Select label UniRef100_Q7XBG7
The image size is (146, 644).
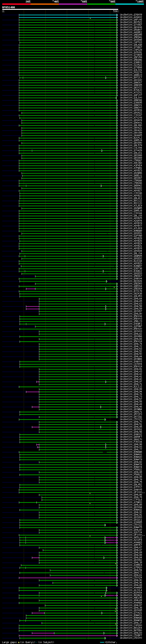coord(131,48)
